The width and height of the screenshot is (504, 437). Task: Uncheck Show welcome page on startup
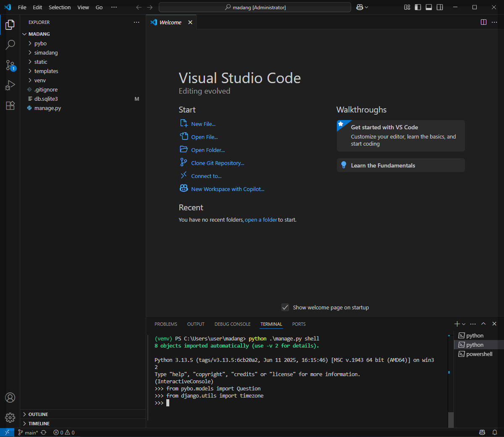[x=285, y=307]
